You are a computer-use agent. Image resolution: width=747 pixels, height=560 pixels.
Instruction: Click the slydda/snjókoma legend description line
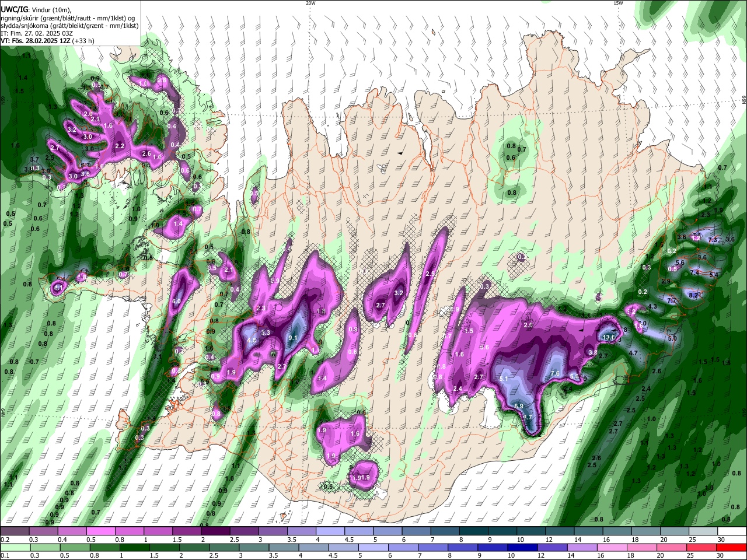click(x=69, y=26)
